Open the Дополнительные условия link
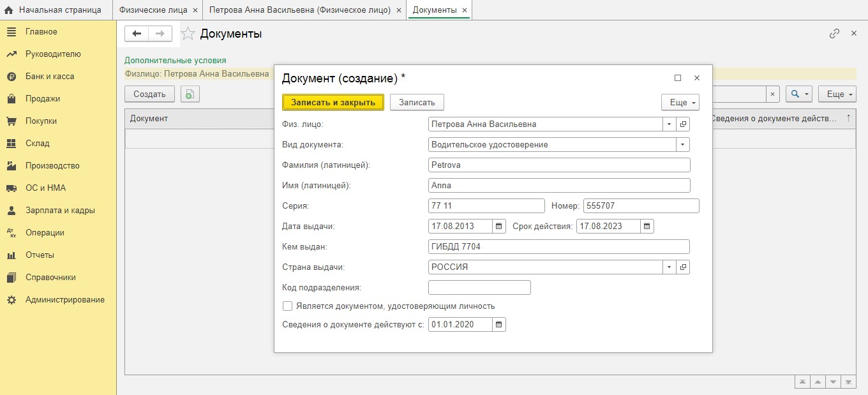The image size is (868, 395). coord(176,61)
